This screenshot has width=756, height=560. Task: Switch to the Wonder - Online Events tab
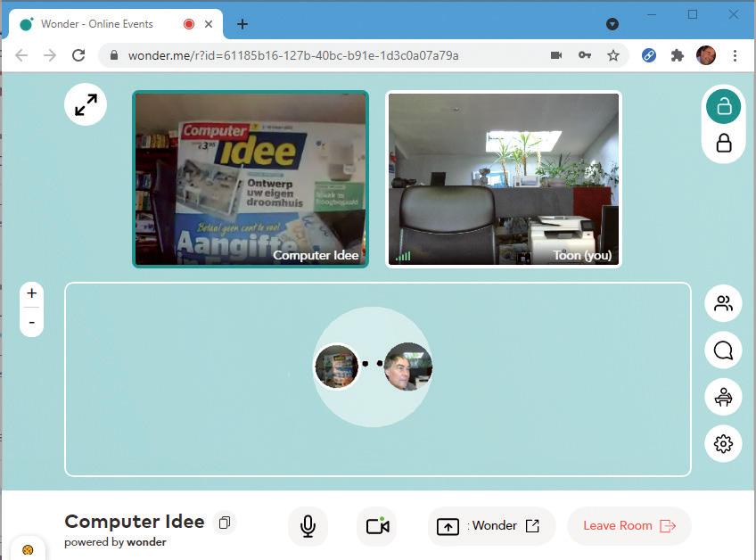pos(116,24)
